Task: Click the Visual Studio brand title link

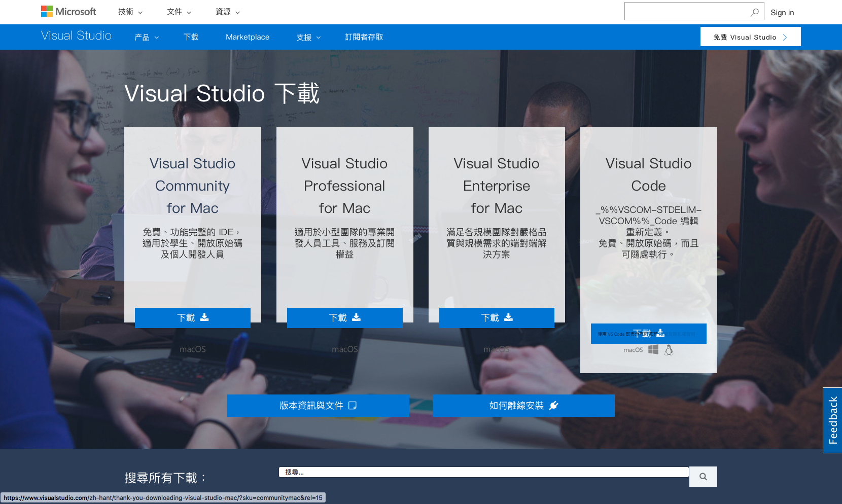Action: pyautogui.click(x=76, y=35)
